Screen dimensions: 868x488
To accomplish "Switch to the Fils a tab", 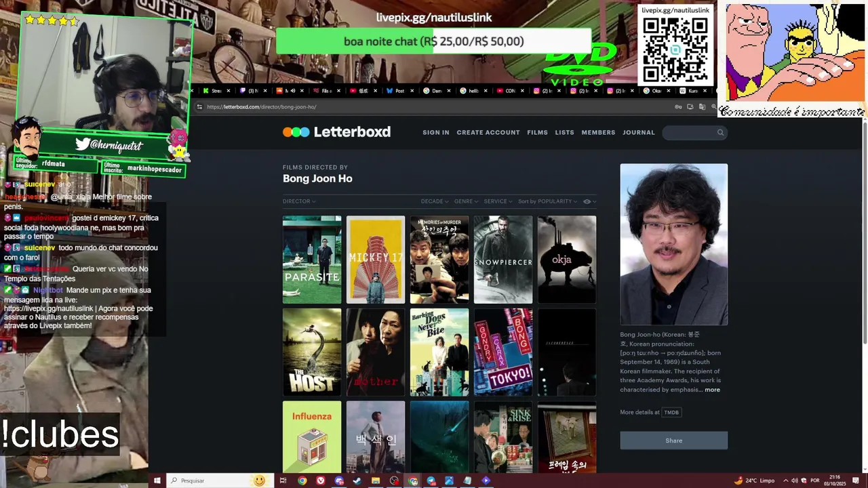I will point(327,91).
